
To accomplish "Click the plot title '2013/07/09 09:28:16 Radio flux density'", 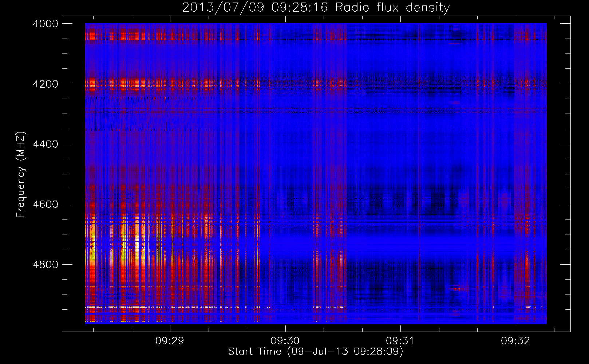I will click(x=316, y=7).
